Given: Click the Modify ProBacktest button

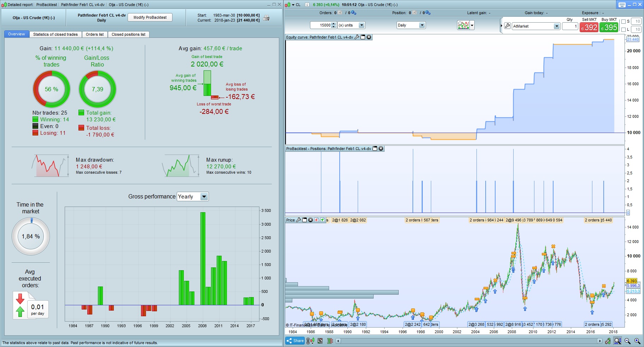Looking at the screenshot, I should click(150, 17).
